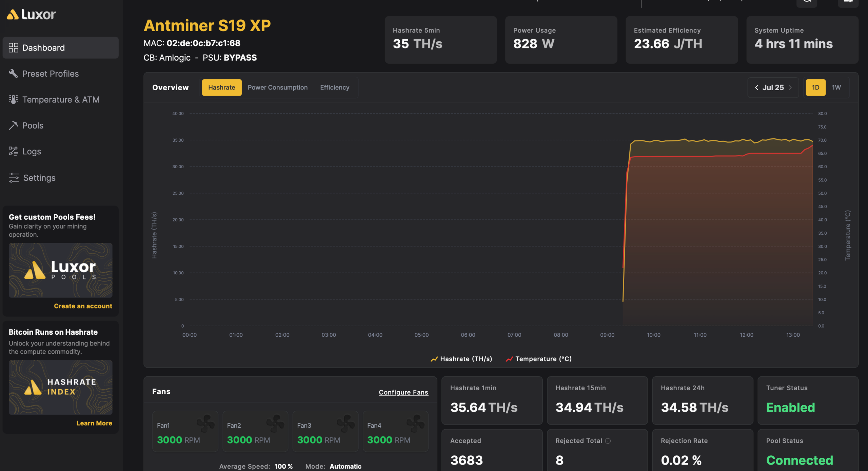Screen dimensions: 868x471
Task: Open Logs via its list icon
Action: pyautogui.click(x=13, y=151)
